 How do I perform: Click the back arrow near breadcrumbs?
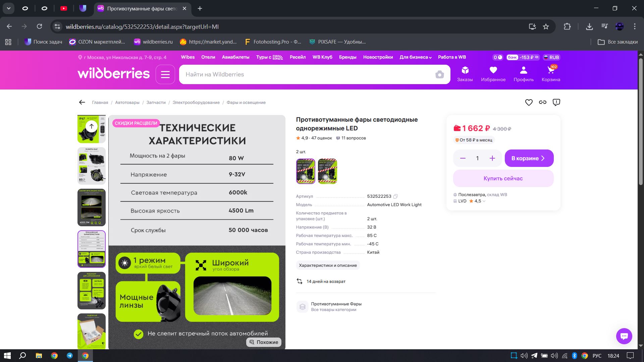point(82,103)
